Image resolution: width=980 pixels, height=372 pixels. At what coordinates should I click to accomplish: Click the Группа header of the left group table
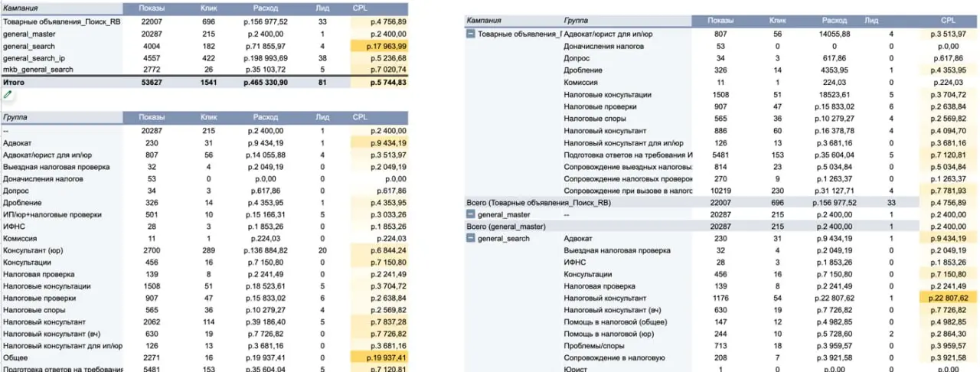[x=16, y=117]
